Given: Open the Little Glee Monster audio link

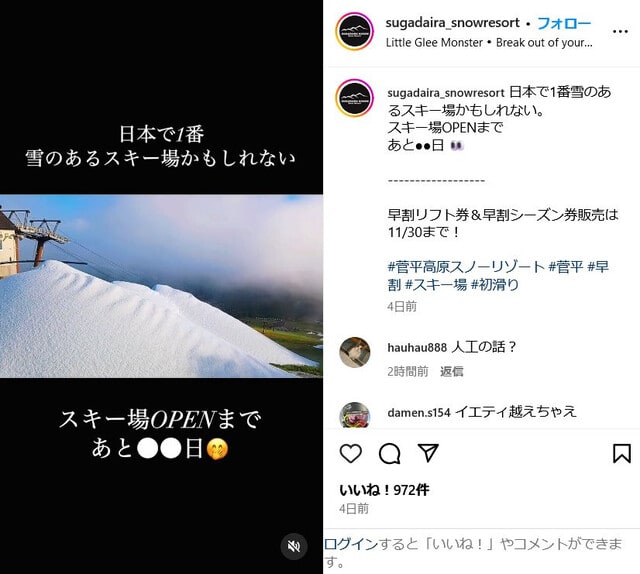Looking at the screenshot, I should pyautogui.click(x=434, y=42).
